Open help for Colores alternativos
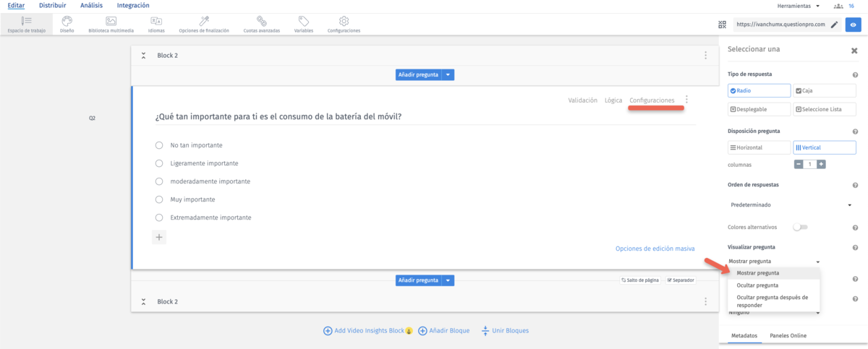The image size is (868, 349). pyautogui.click(x=856, y=228)
